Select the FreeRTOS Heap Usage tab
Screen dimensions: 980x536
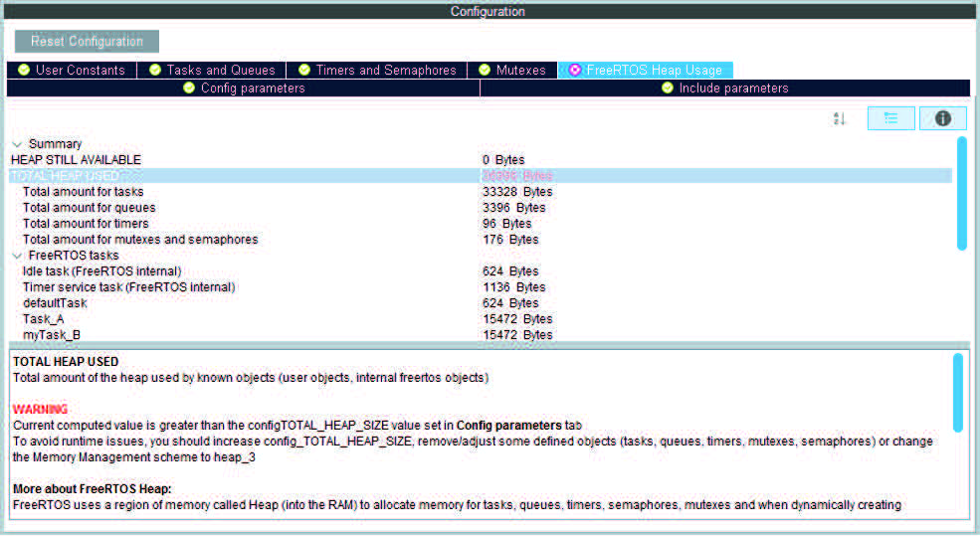pyautogui.click(x=646, y=70)
